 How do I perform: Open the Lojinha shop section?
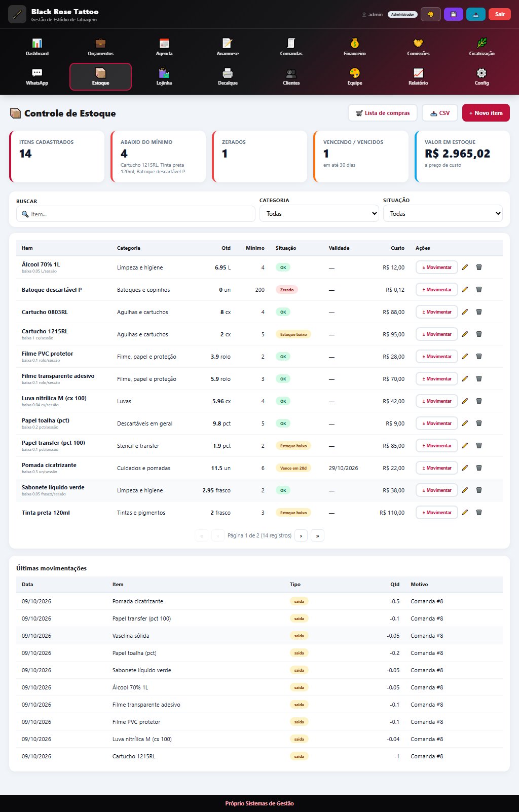click(x=164, y=76)
